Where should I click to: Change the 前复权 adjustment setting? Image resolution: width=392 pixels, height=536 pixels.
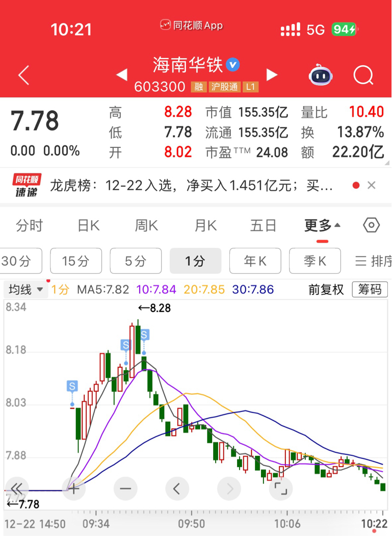[326, 290]
